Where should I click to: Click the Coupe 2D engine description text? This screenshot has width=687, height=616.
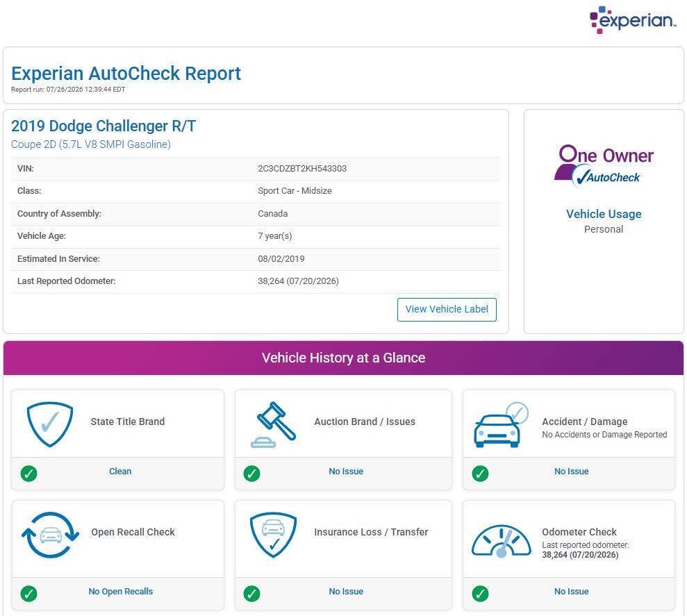91,144
